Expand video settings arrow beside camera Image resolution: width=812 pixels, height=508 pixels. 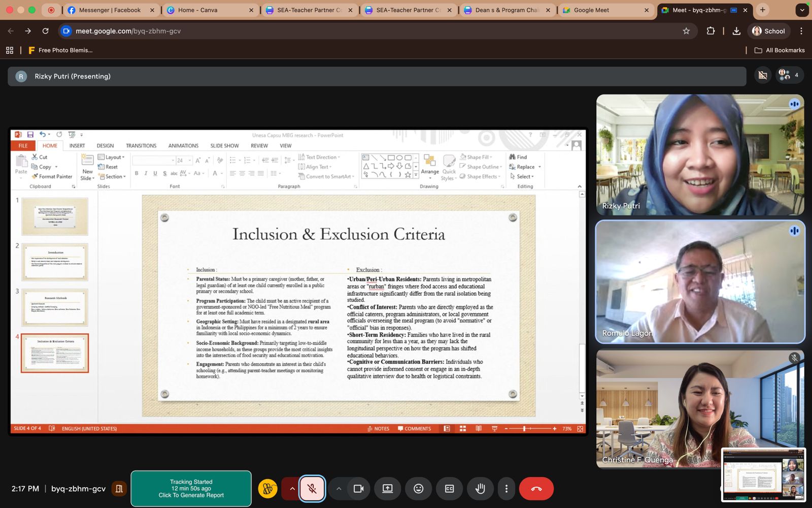click(x=339, y=489)
